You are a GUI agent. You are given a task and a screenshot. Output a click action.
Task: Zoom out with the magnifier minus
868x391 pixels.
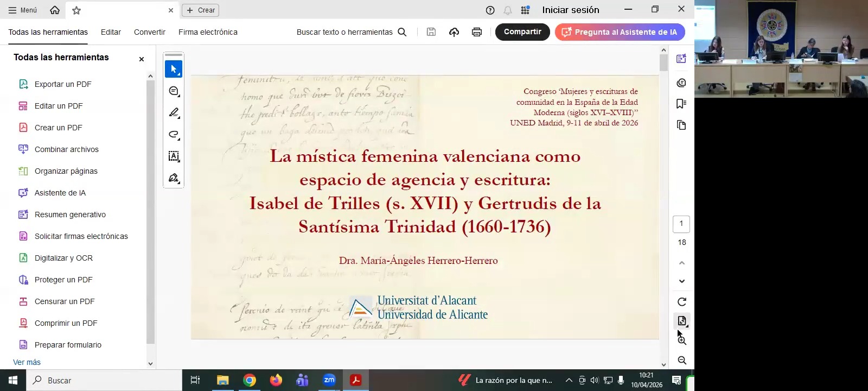(682, 361)
